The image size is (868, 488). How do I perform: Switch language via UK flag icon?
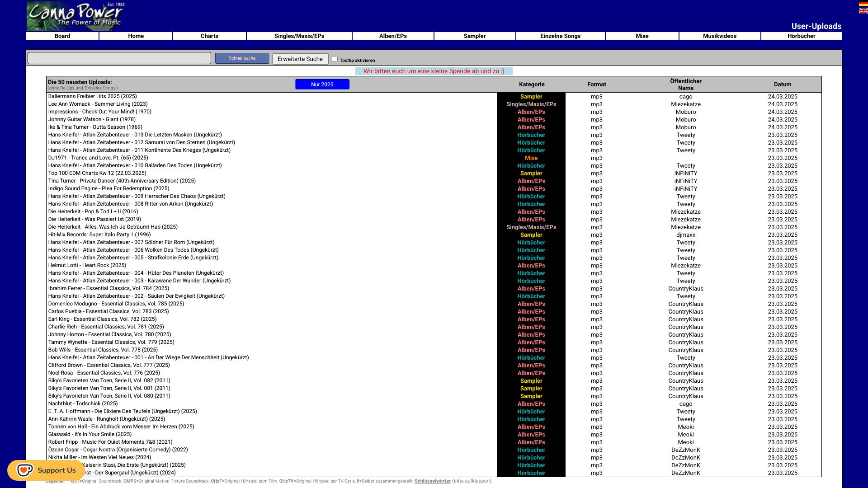click(x=863, y=11)
